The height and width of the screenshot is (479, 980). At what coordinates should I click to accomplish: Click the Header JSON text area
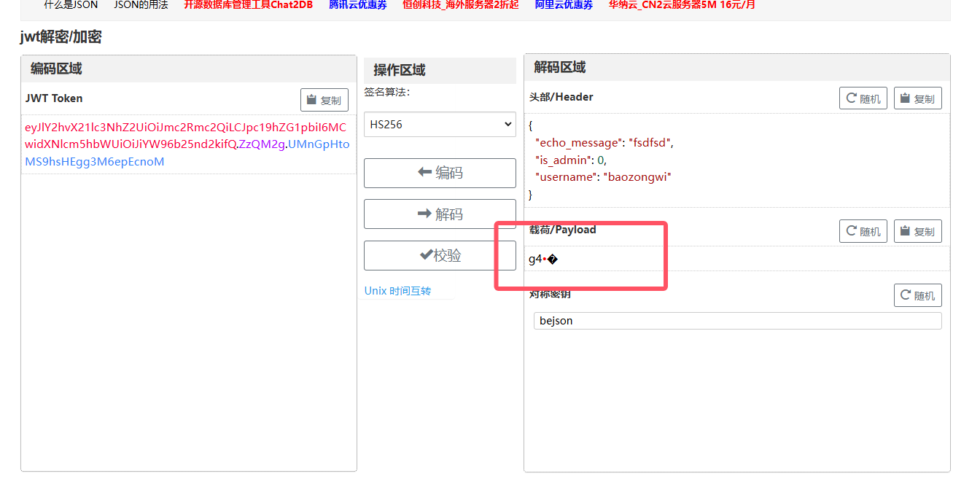(x=737, y=160)
